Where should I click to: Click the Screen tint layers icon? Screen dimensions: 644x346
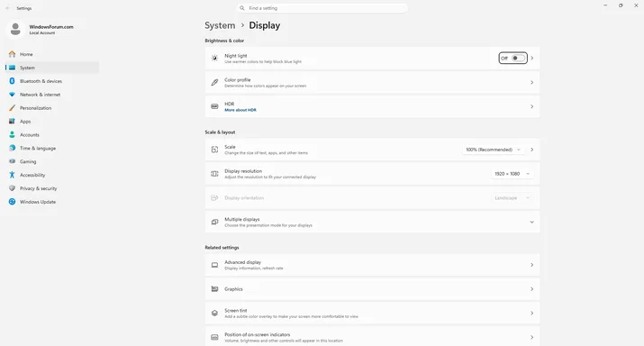pos(214,314)
